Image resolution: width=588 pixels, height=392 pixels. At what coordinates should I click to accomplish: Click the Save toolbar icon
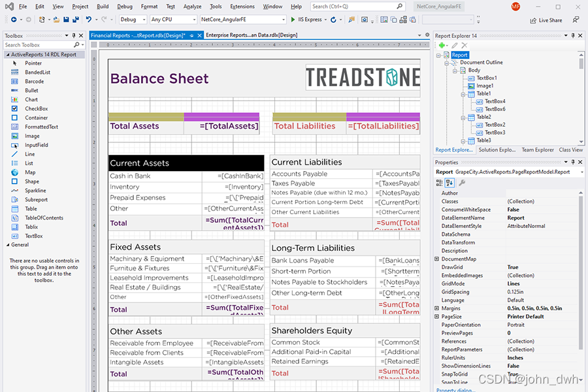pyautogui.click(x=66, y=20)
